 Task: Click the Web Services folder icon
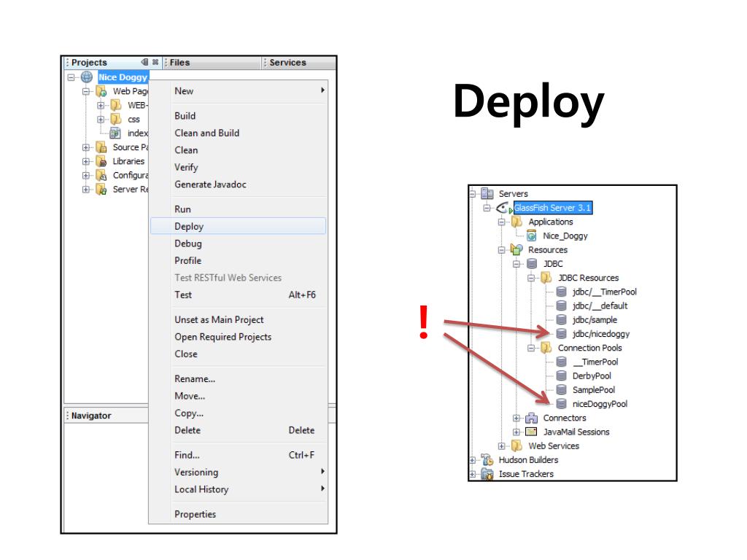[x=516, y=446]
